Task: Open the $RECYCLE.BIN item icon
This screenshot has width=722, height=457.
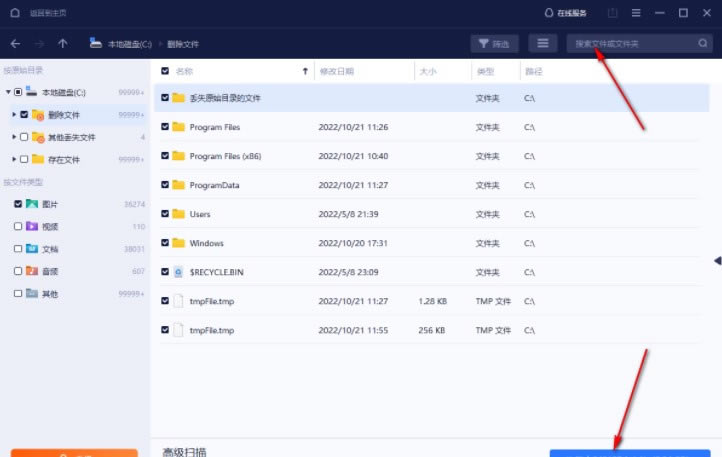Action: tap(179, 271)
